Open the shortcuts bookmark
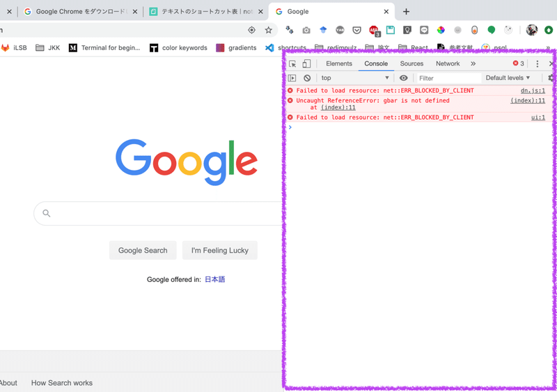The width and height of the screenshot is (557, 392). (x=286, y=47)
